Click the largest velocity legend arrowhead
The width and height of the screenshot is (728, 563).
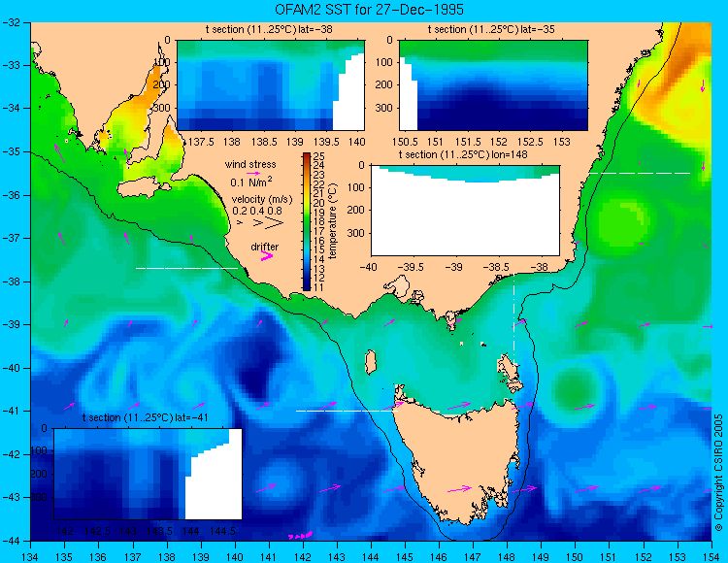(x=275, y=223)
